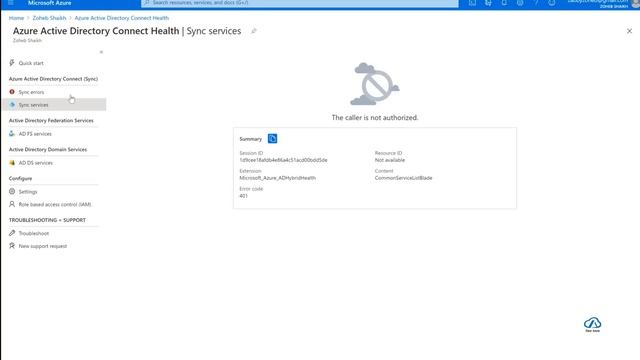Open the Azure portal hamburger menu
This screenshot has width=640, height=360.
pyautogui.click(x=11, y=2)
